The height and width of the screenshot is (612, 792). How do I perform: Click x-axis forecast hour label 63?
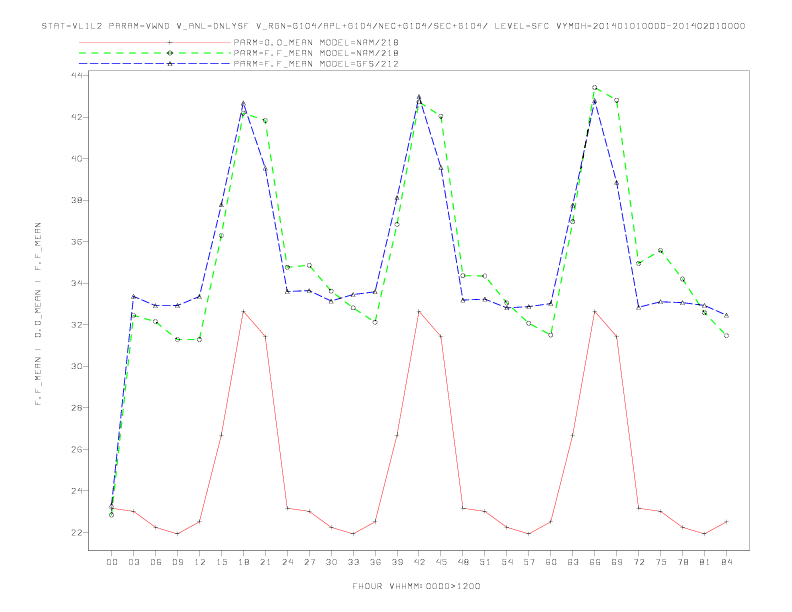point(573,562)
